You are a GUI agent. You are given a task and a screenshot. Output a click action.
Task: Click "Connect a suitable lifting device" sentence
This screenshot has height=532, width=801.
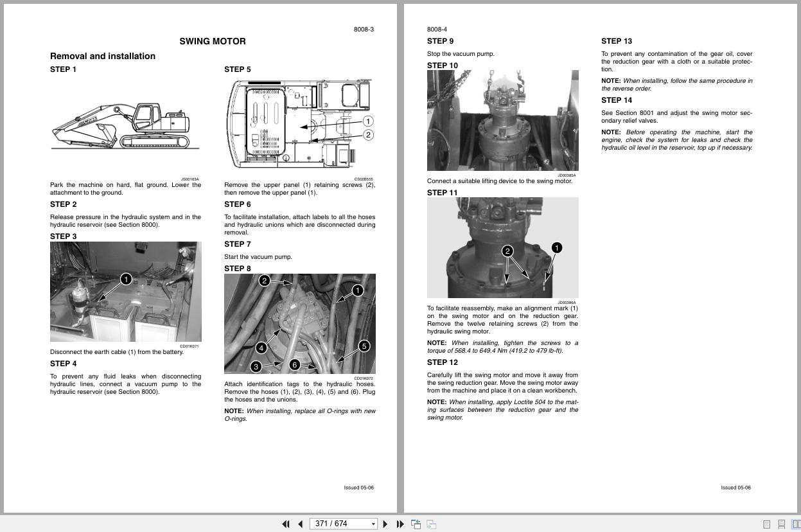point(500,181)
